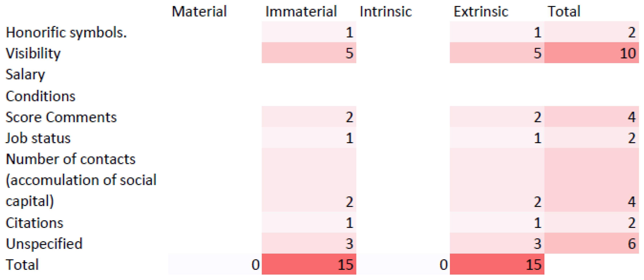Click the Material column total of 0

click(215, 264)
